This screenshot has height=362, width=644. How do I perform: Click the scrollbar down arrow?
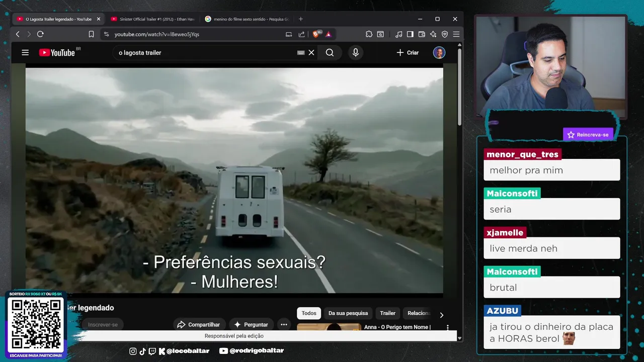point(459,338)
